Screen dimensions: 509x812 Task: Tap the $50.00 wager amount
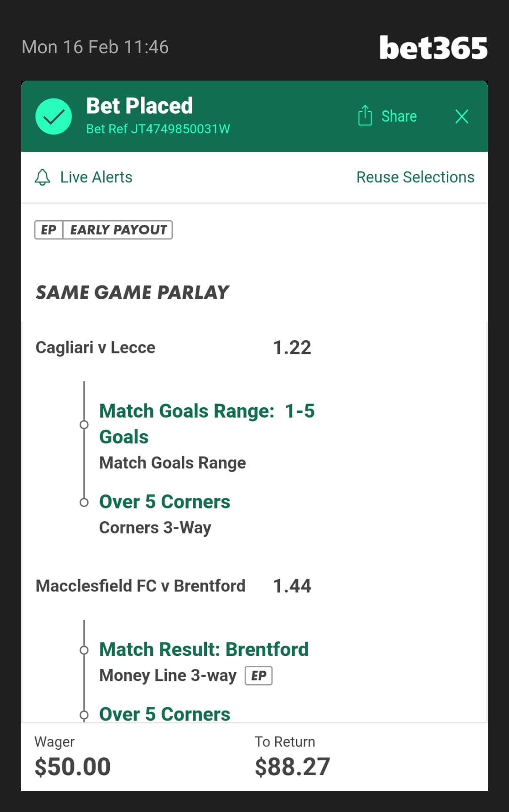pyautogui.click(x=73, y=767)
